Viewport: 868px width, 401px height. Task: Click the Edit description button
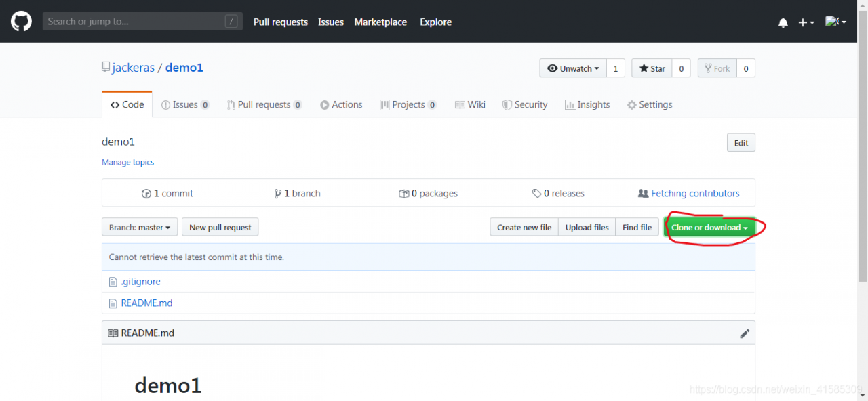click(x=741, y=143)
